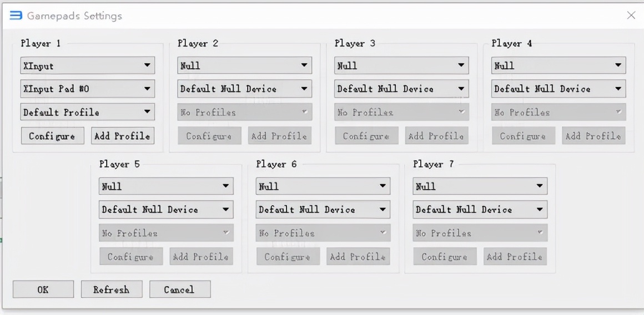Screen dimensions: 644x315
Task: Open Player 1 Default Profile dropdown
Action: point(87,112)
